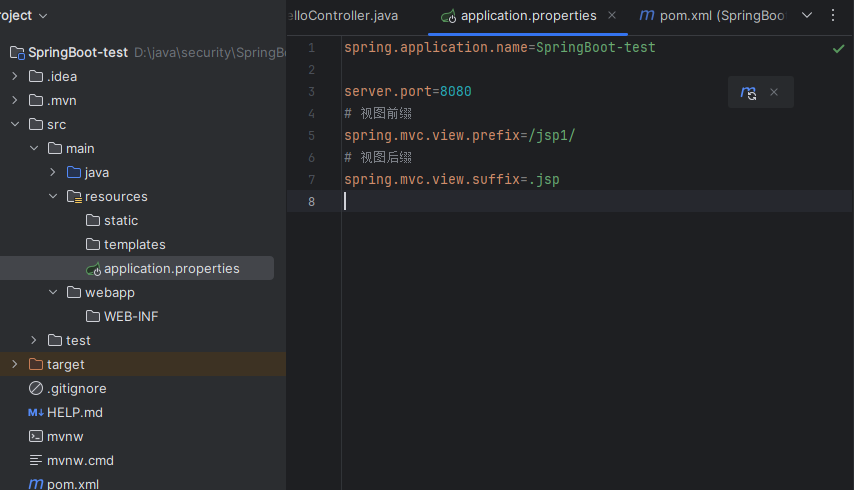Open the editor tabs options menu
Image resolution: width=854 pixels, height=490 pixels.
(x=833, y=15)
